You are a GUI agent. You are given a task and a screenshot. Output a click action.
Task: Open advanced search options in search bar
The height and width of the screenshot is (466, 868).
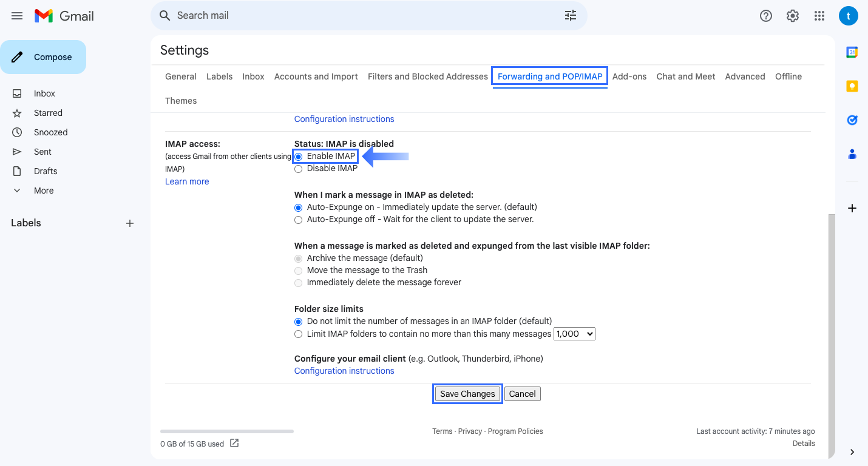[x=570, y=15]
